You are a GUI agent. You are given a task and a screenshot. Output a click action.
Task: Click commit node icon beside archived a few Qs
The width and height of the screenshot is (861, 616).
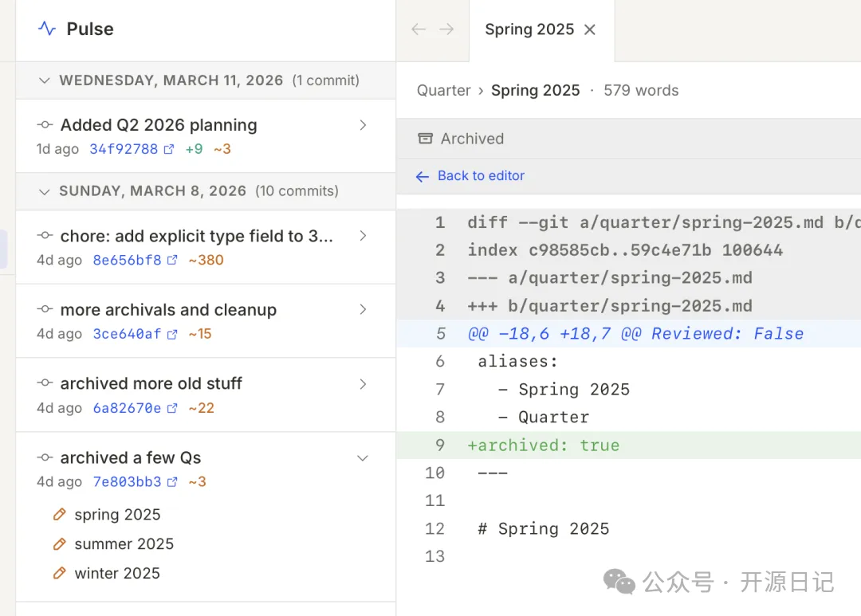click(x=45, y=457)
